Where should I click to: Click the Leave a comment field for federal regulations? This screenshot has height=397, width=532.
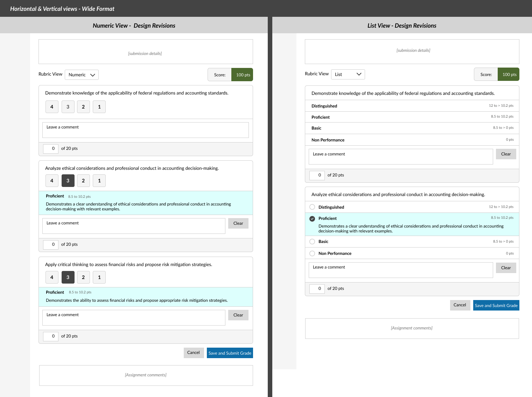click(146, 130)
